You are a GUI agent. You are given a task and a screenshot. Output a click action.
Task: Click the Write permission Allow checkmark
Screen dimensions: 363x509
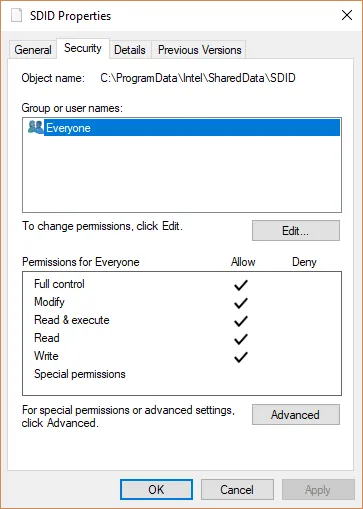coord(241,357)
